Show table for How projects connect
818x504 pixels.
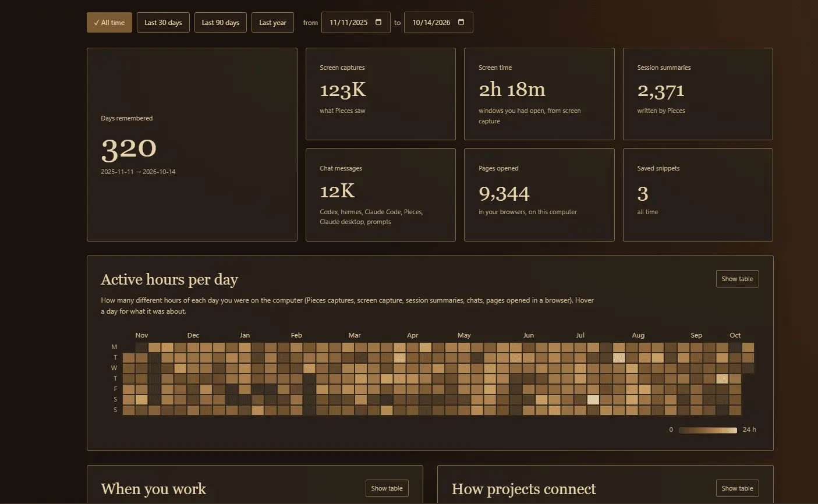coord(737,488)
